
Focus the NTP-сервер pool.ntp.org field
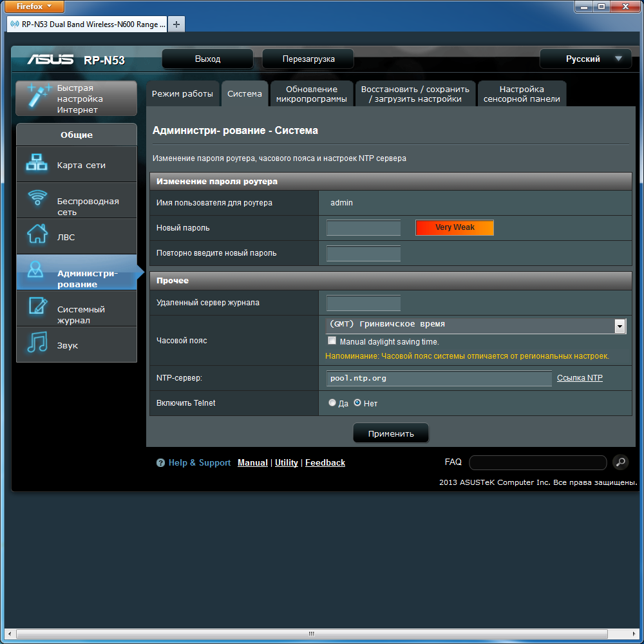pos(439,378)
